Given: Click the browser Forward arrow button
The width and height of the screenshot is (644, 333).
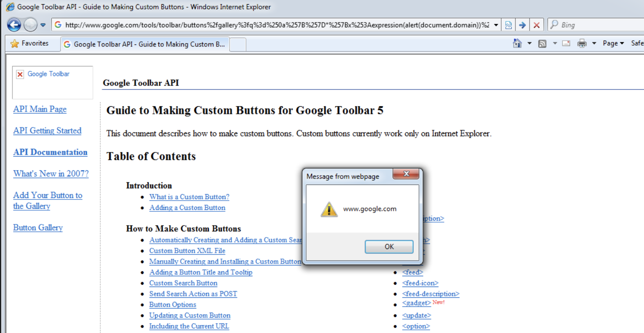Looking at the screenshot, I should (x=30, y=25).
